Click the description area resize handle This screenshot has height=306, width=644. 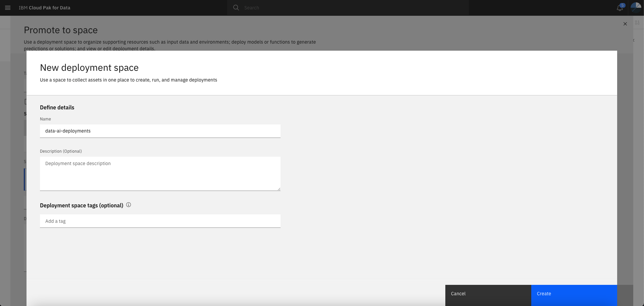[279, 189]
